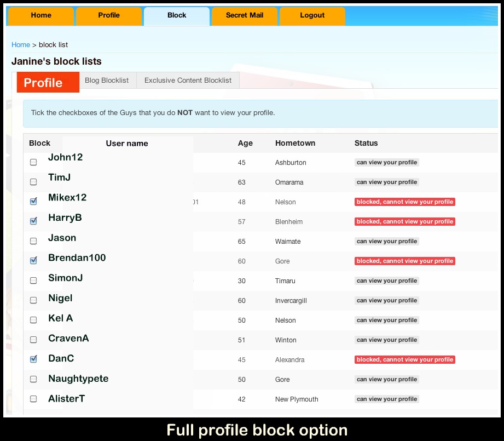Click the Hometown column header
Viewport: 504px width, 441px height.
295,143
